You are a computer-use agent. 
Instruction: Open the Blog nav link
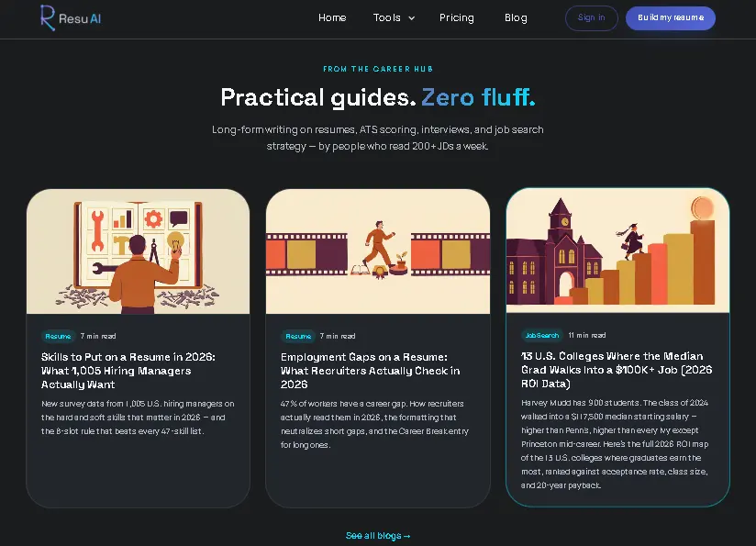coord(516,17)
